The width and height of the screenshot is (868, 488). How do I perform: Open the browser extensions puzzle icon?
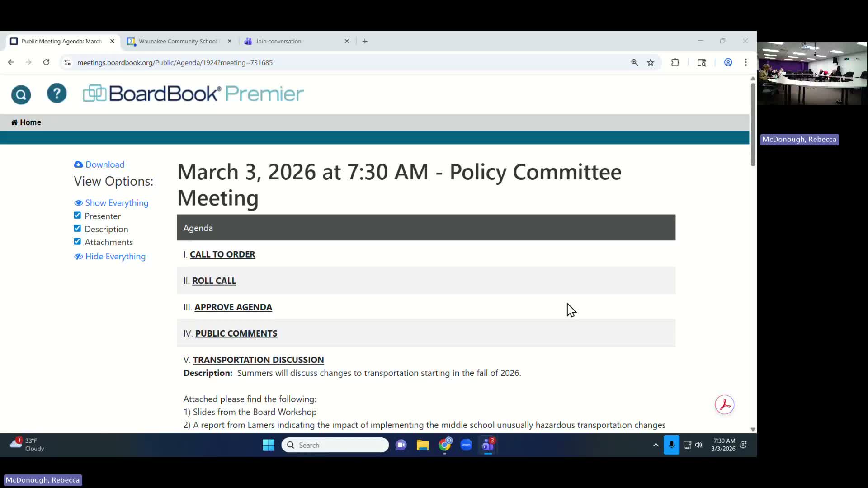point(675,63)
